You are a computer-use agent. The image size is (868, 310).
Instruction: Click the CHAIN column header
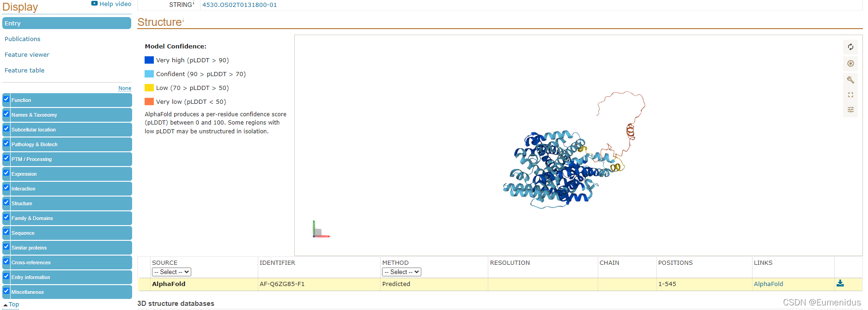click(x=609, y=263)
